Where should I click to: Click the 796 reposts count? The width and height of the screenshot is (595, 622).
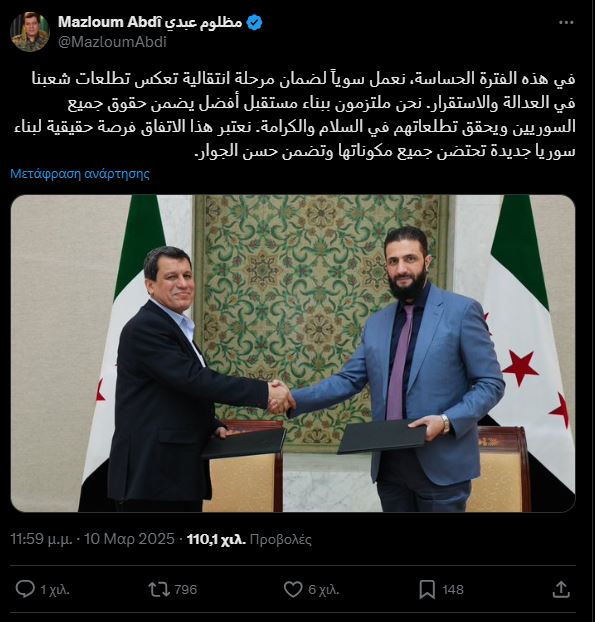186,589
